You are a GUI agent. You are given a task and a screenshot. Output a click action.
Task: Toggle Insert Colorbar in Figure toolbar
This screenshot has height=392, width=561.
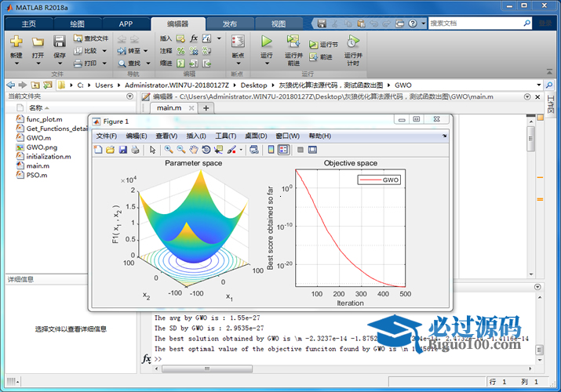pos(271,150)
